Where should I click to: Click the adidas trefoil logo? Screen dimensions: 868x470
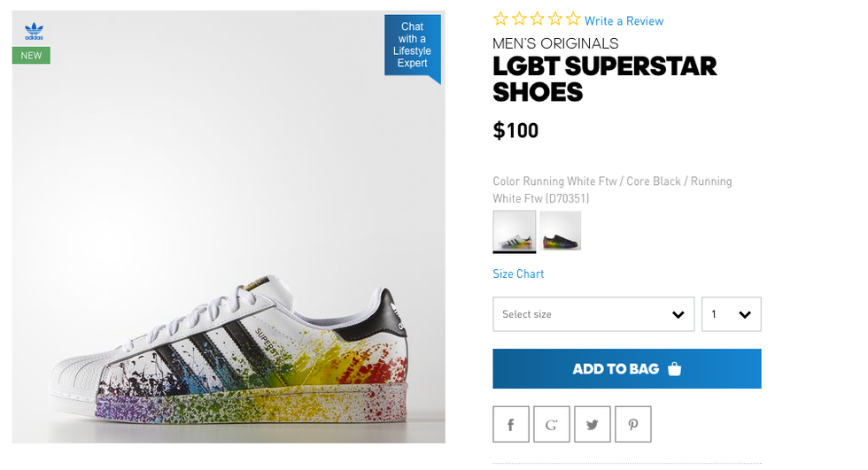34,32
